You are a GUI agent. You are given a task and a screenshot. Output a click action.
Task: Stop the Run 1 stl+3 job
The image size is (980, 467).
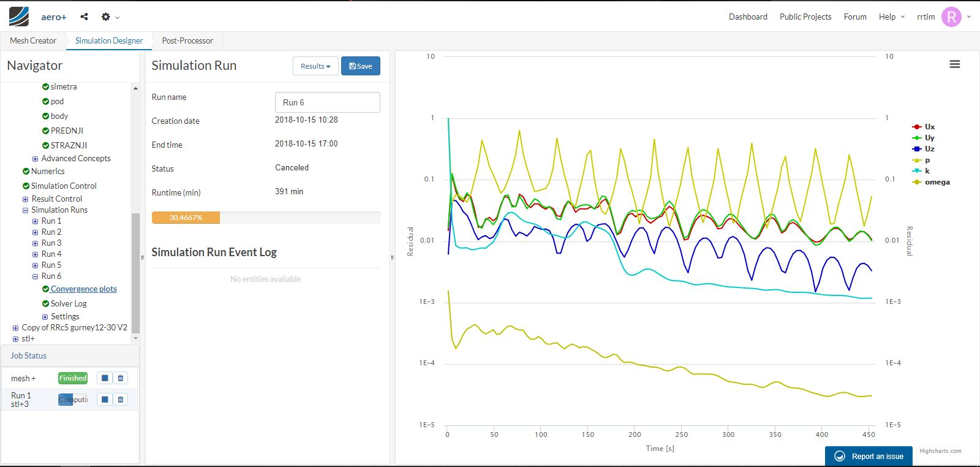point(105,400)
